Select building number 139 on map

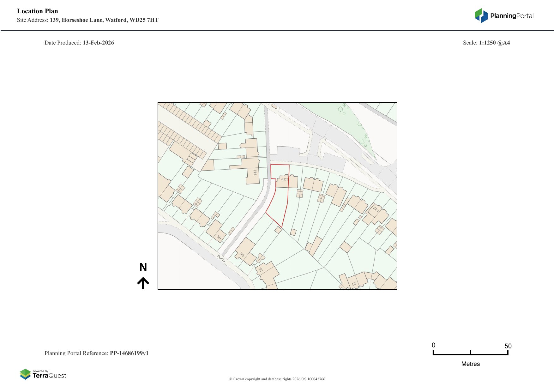285,180
